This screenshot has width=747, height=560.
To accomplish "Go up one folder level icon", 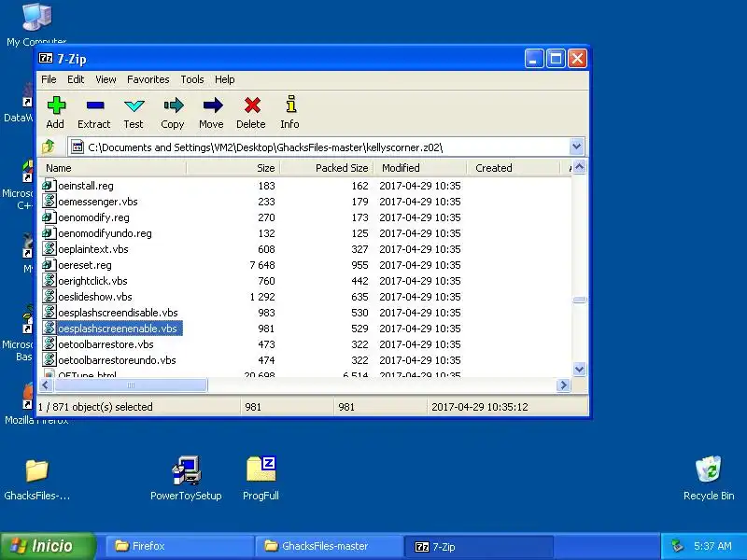I will point(49,147).
